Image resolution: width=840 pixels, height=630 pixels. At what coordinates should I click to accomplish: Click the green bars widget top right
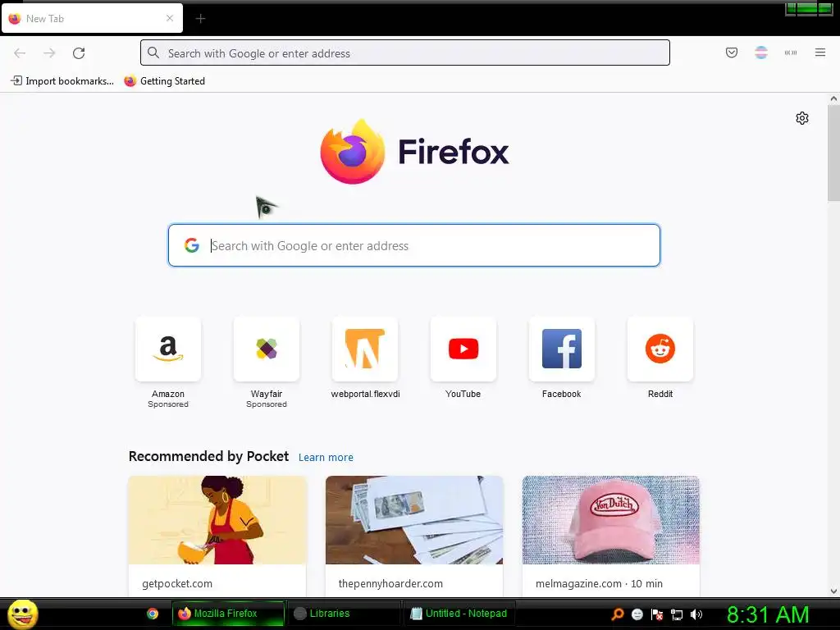(x=808, y=8)
